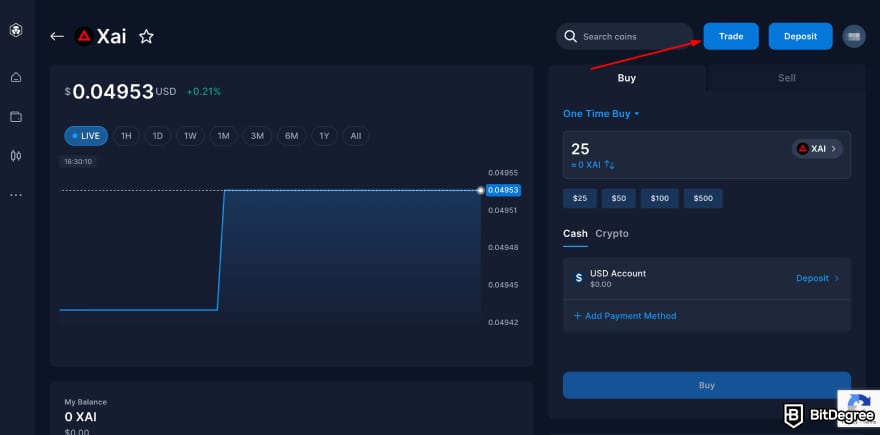
Task: Select the $50 preset amount
Action: [618, 198]
